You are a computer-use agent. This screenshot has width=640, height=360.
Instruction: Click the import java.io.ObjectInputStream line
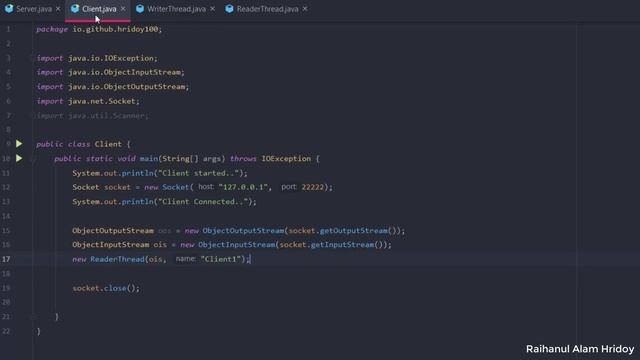[x=111, y=72]
